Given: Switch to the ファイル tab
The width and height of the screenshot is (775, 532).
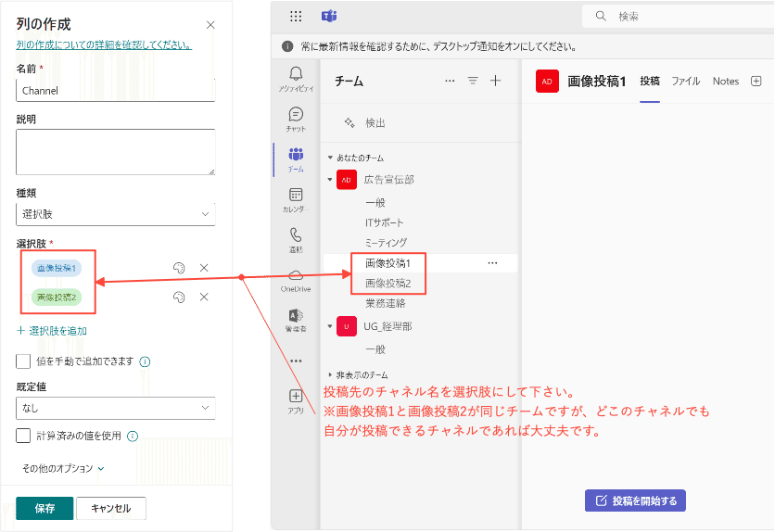Looking at the screenshot, I should (685, 81).
